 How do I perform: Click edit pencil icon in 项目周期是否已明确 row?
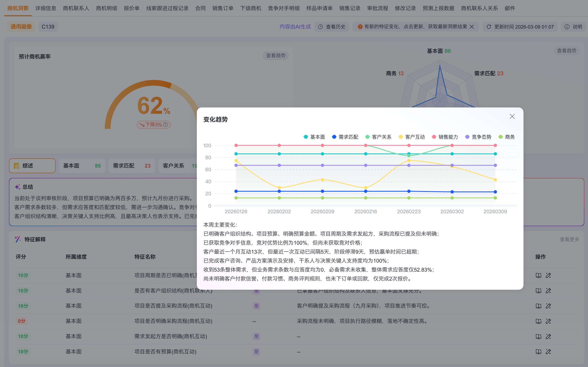(548, 275)
